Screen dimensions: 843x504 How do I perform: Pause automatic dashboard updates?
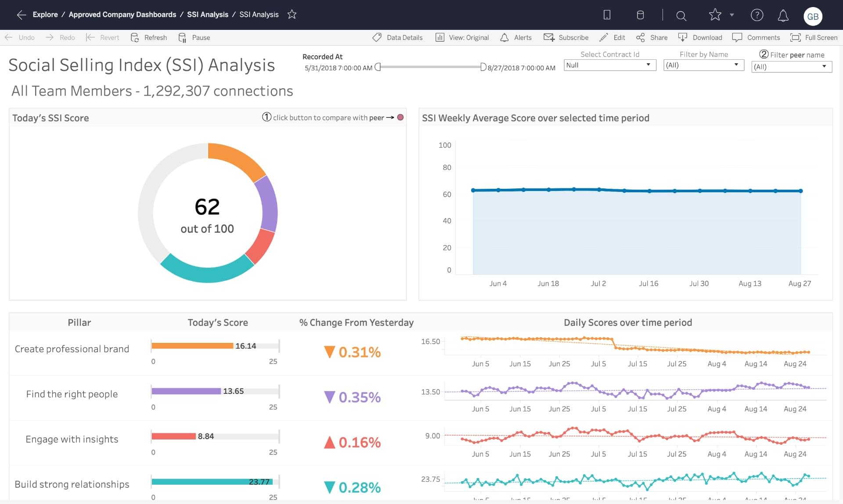point(194,37)
